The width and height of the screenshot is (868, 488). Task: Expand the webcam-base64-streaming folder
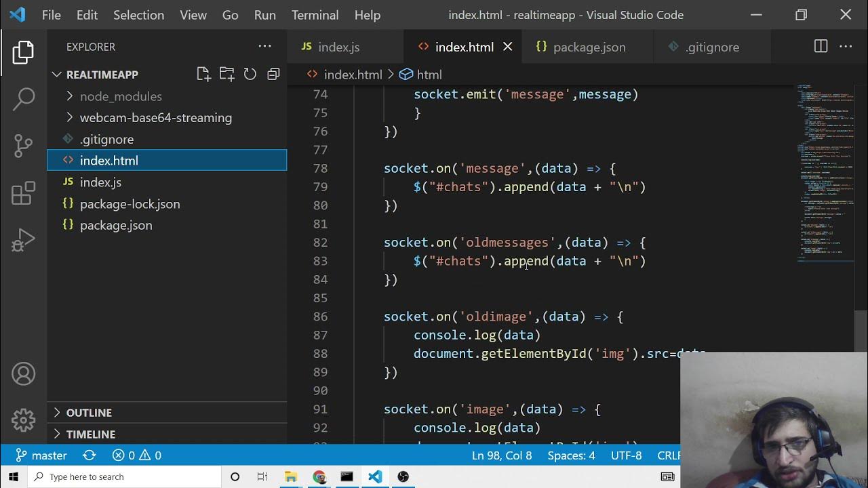tap(155, 118)
